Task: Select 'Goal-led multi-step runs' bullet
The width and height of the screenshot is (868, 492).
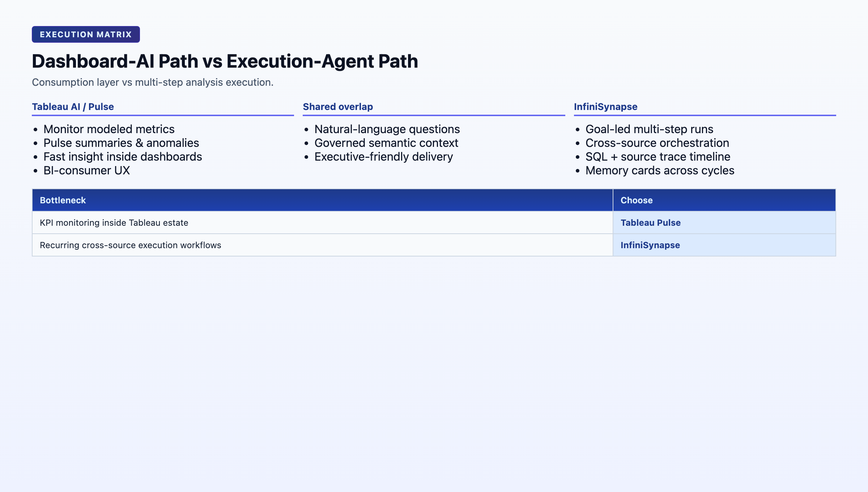Action: (649, 129)
